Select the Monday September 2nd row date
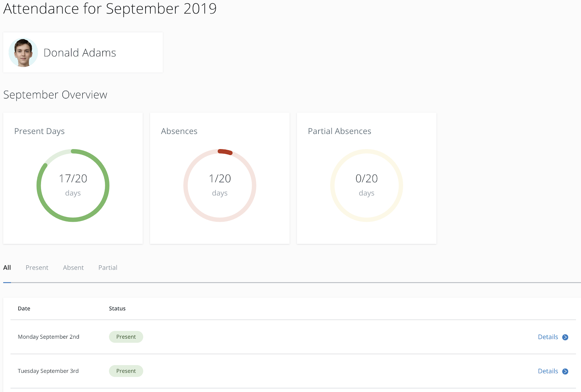 tap(49, 337)
